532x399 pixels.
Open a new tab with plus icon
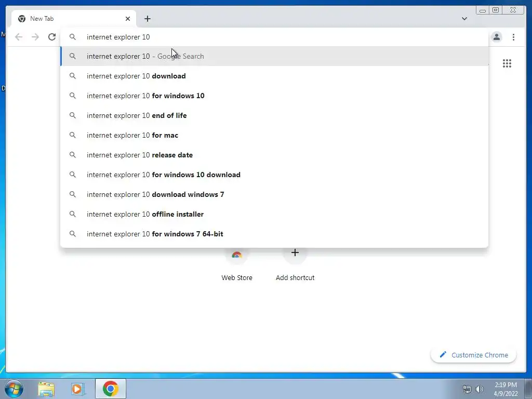[x=147, y=19]
